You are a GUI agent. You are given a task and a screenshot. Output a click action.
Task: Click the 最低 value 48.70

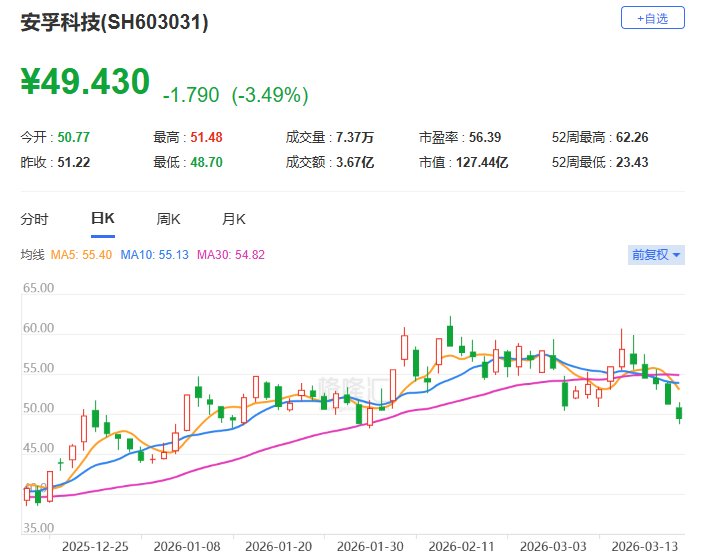206,162
